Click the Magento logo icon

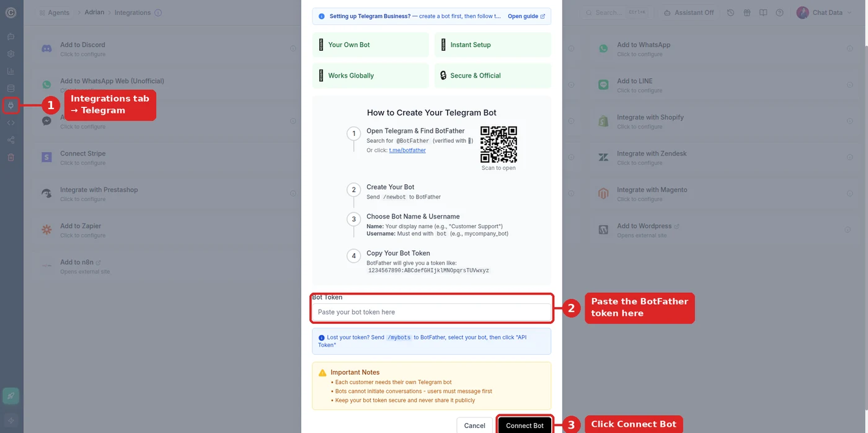(x=603, y=194)
